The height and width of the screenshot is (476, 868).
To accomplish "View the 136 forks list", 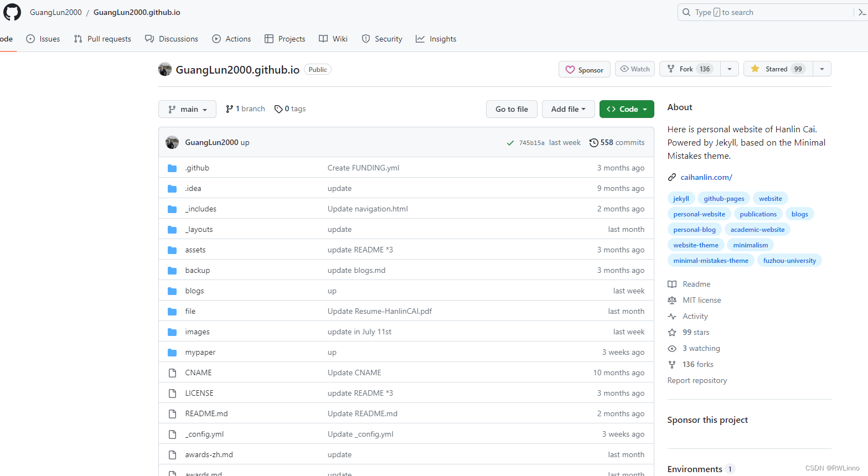I will click(x=698, y=364).
